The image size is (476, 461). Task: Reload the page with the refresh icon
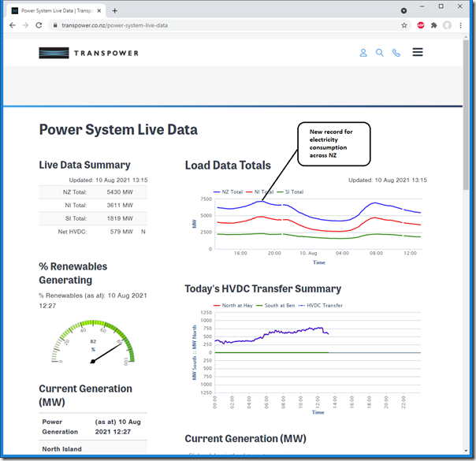click(39, 25)
